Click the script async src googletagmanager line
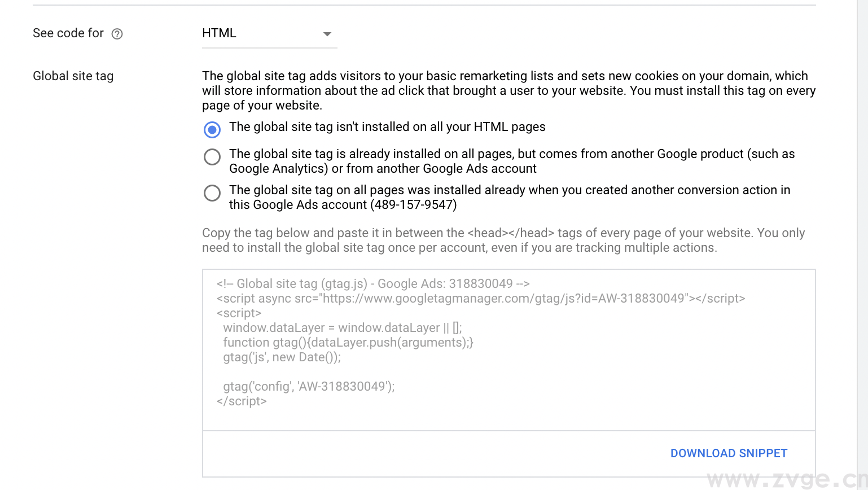868x490 pixels. (x=481, y=299)
